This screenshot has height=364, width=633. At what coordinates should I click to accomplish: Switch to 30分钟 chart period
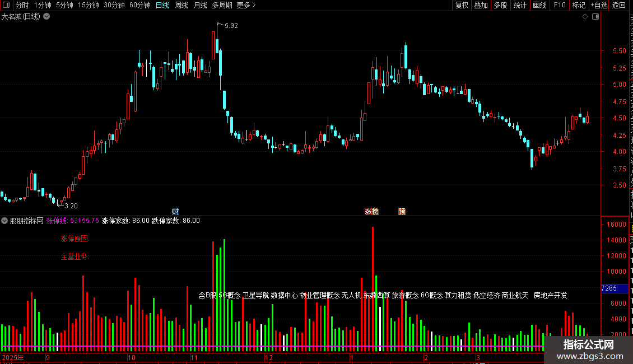[x=114, y=5]
